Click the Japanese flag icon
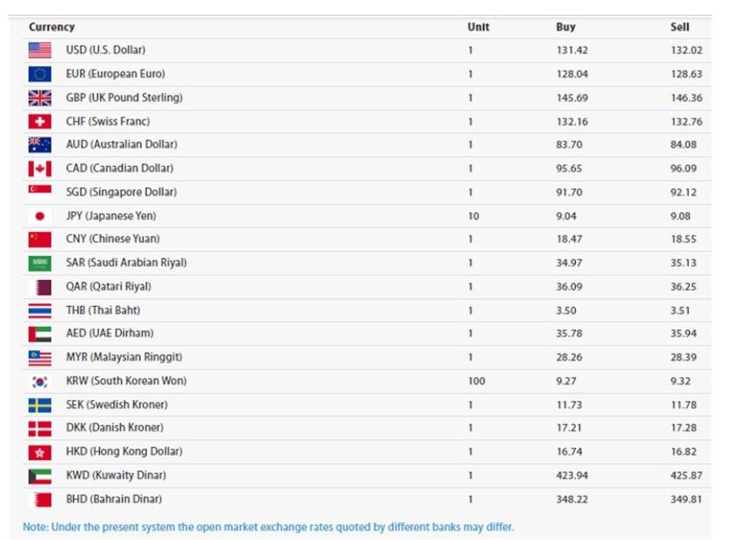 point(40,216)
